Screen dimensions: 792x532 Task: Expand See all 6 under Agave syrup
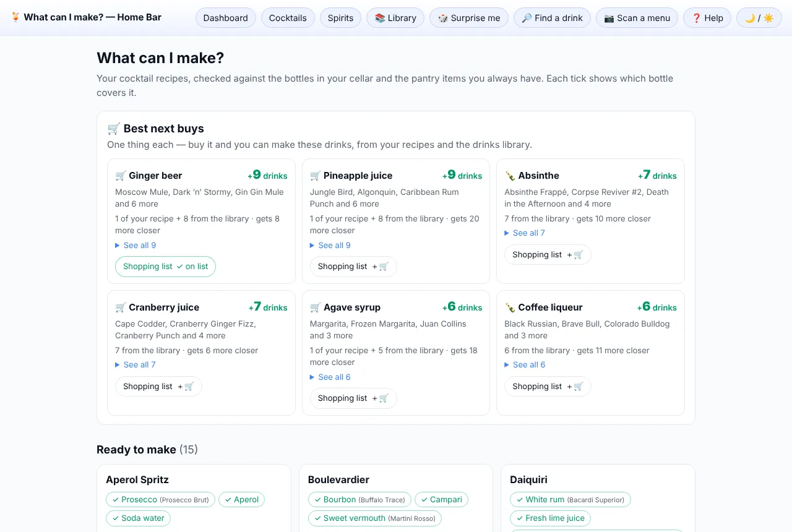click(x=330, y=377)
